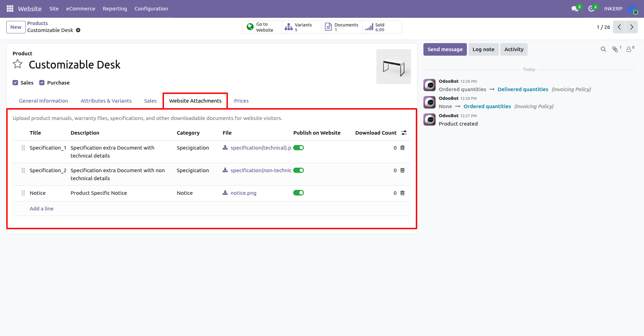Click Go to Website stat button
This screenshot has height=336, width=644.
(x=262, y=27)
